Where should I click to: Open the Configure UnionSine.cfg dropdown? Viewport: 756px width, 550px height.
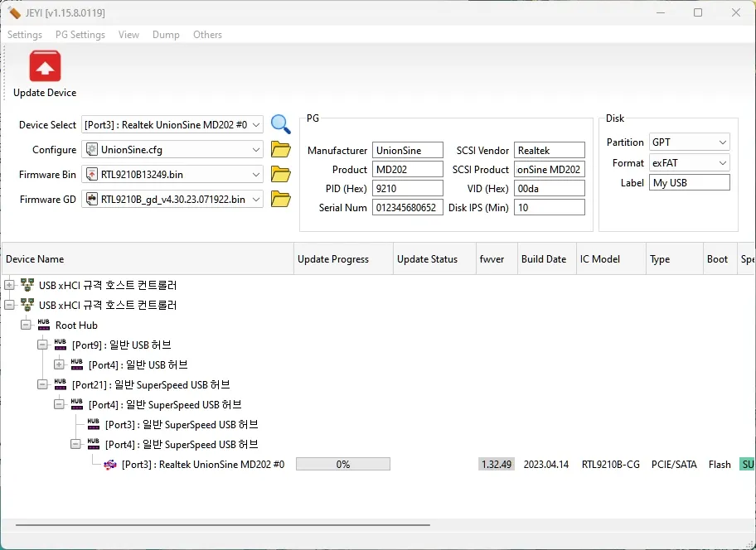pyautogui.click(x=256, y=149)
